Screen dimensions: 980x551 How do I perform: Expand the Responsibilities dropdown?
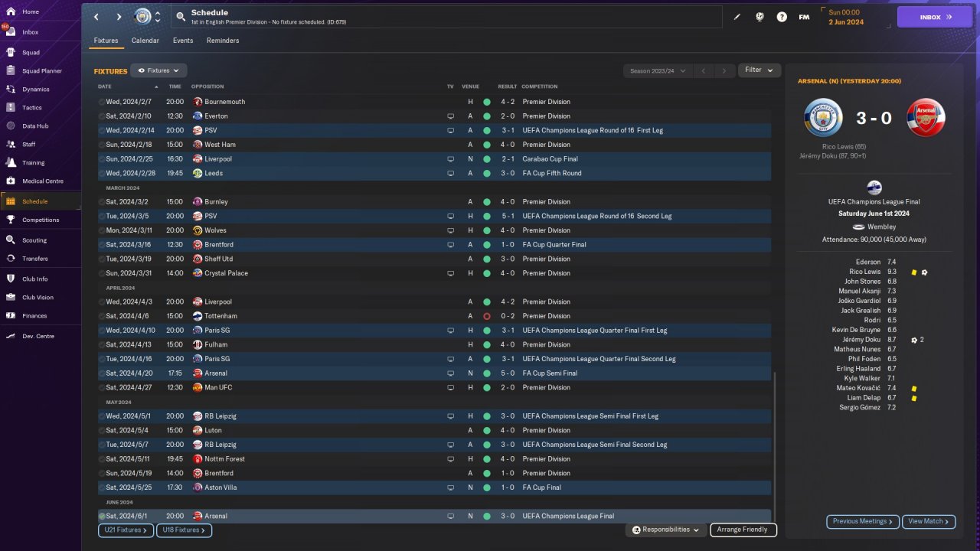[x=665, y=530]
